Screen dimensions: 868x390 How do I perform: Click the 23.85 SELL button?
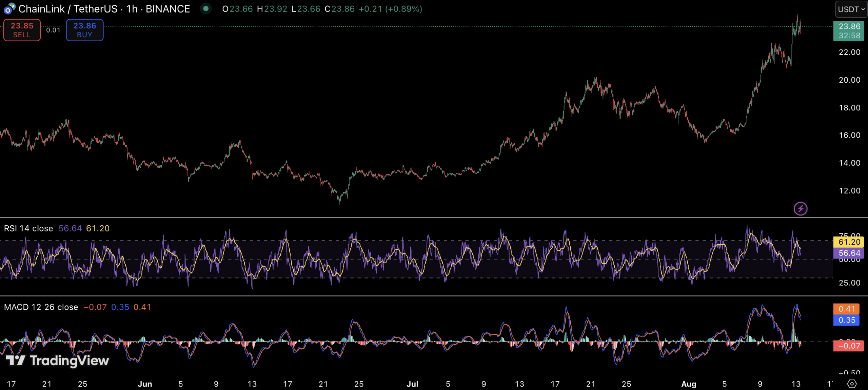tap(22, 30)
